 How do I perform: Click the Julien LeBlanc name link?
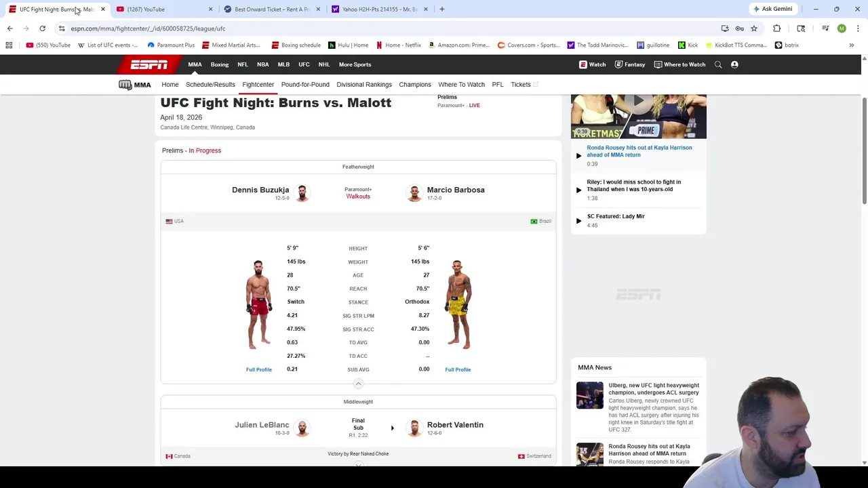(x=262, y=425)
